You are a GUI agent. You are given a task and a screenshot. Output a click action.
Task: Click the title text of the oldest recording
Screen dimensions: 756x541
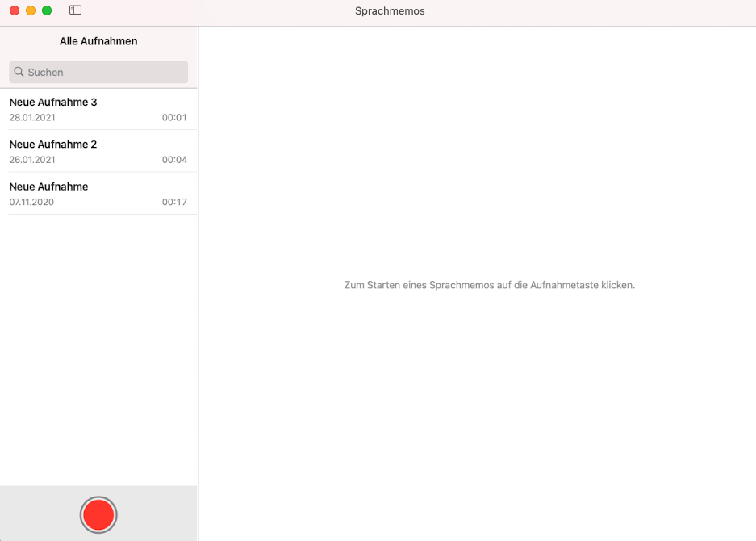48,187
